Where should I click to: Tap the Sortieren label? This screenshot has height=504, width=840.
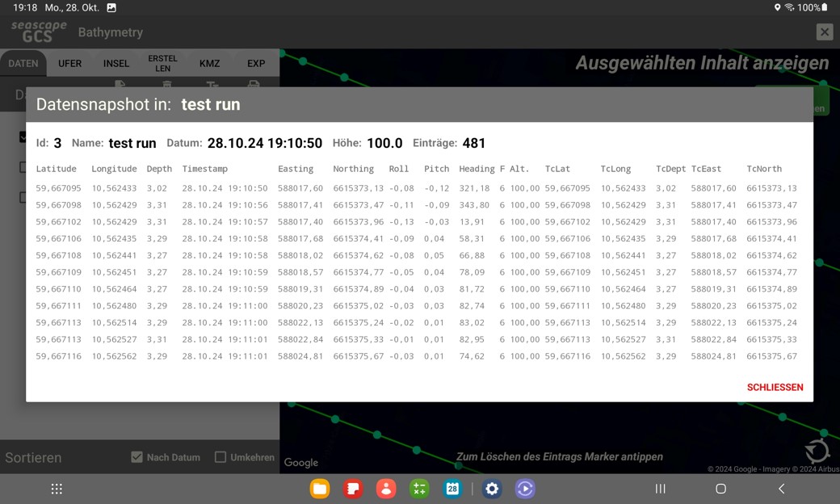[x=33, y=457]
